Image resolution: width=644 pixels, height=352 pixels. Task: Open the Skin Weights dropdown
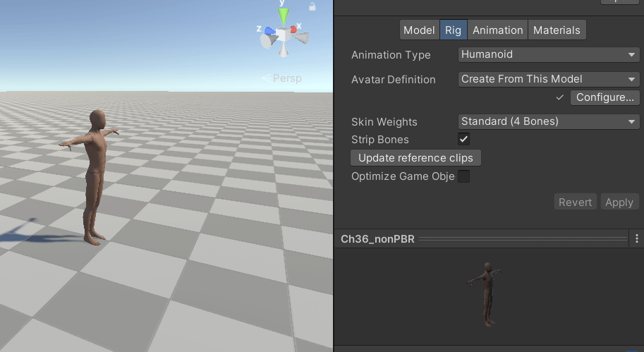(x=549, y=121)
